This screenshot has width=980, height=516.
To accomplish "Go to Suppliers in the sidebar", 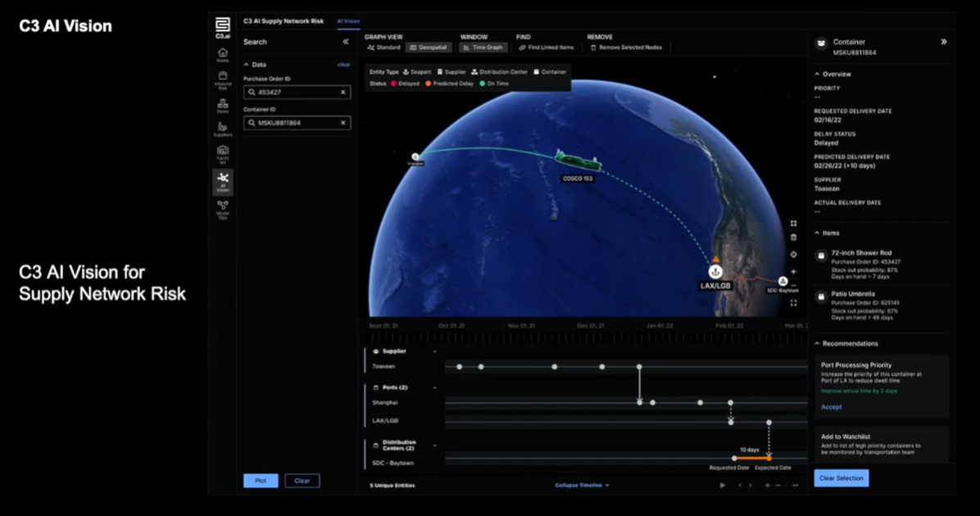I will 222,129.
